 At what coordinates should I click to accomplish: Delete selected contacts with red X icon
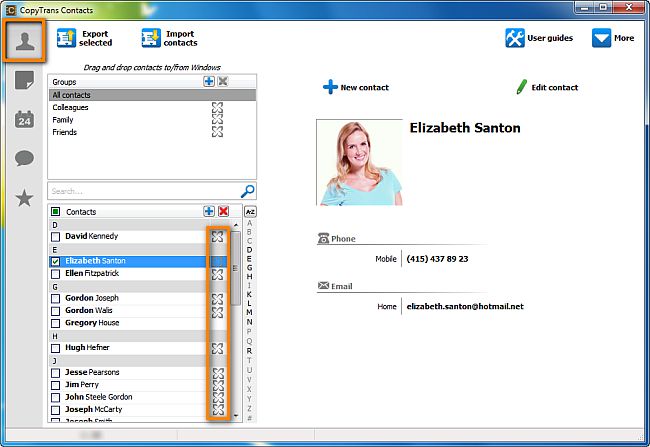[223, 211]
